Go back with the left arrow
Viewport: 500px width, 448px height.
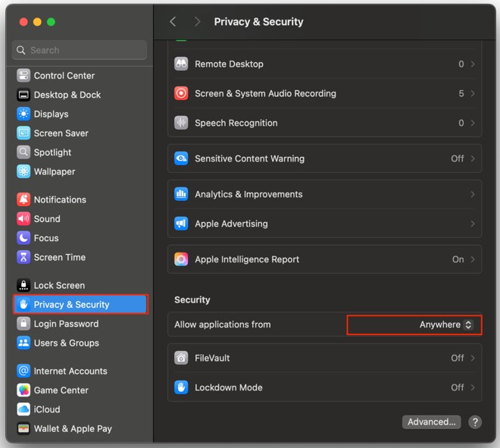(x=173, y=22)
